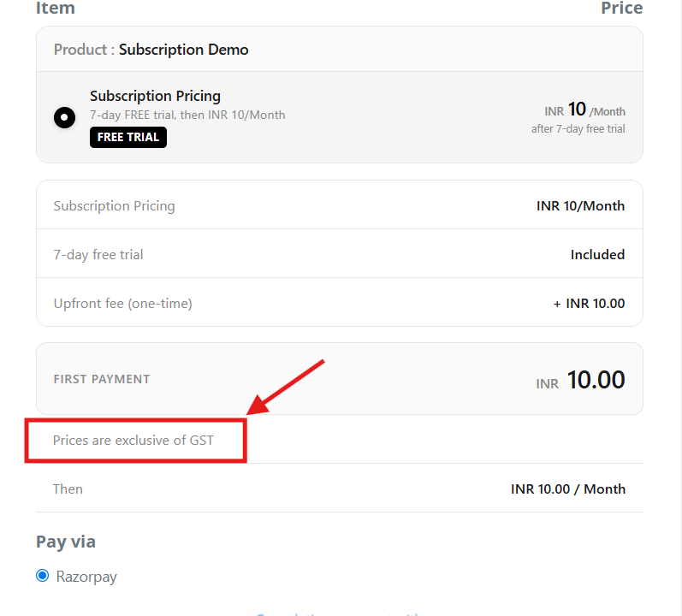Click the 'Subscription Pricing' plan title
Screen dimensions: 682x616
click(155, 96)
